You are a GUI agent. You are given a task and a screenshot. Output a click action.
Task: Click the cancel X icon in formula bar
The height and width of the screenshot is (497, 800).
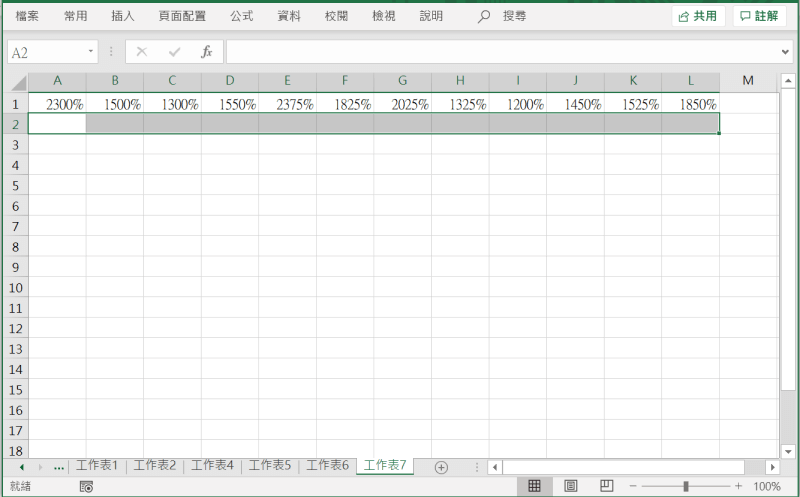142,52
